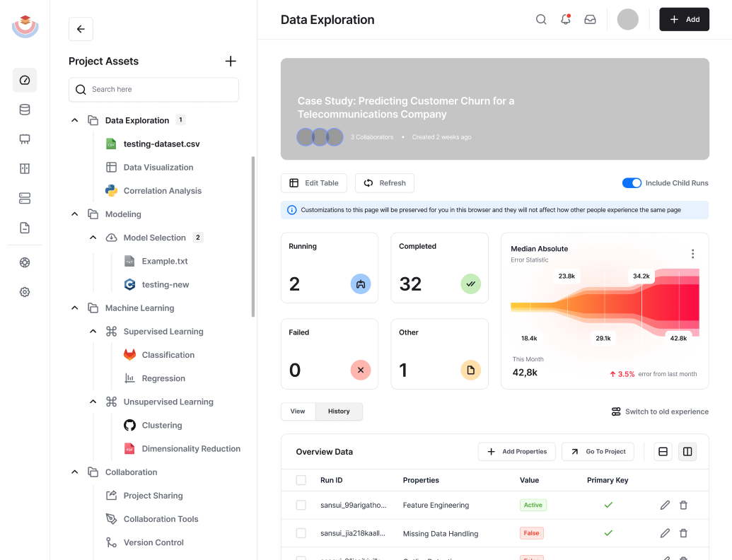This screenshot has width=732, height=560.
Task: Click the back arrow button
Action: [81, 29]
